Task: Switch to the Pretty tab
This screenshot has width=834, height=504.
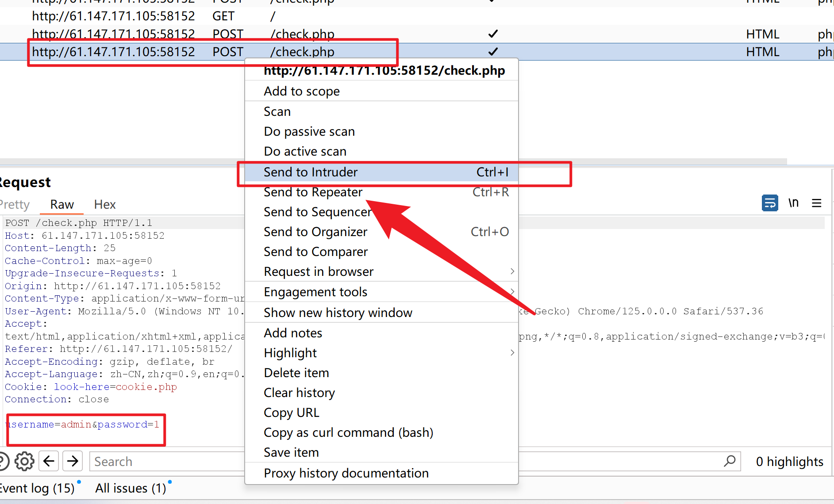Action: pos(15,204)
